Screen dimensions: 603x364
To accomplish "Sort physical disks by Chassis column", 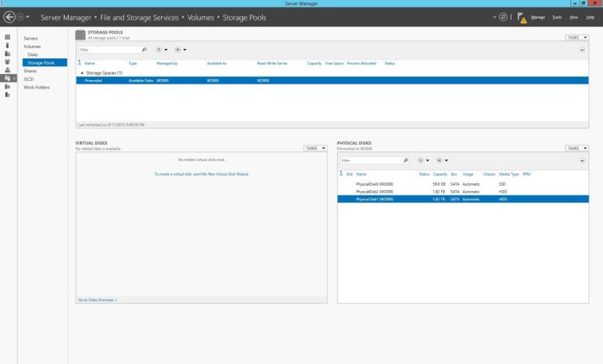I will click(x=489, y=175).
